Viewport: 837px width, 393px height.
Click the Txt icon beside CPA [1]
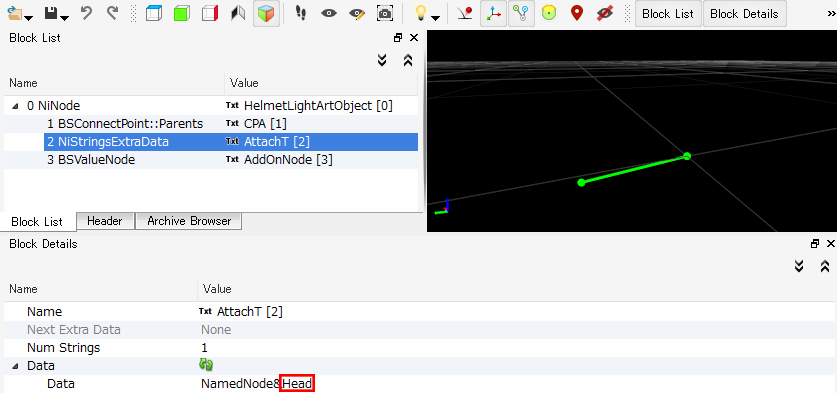232,123
